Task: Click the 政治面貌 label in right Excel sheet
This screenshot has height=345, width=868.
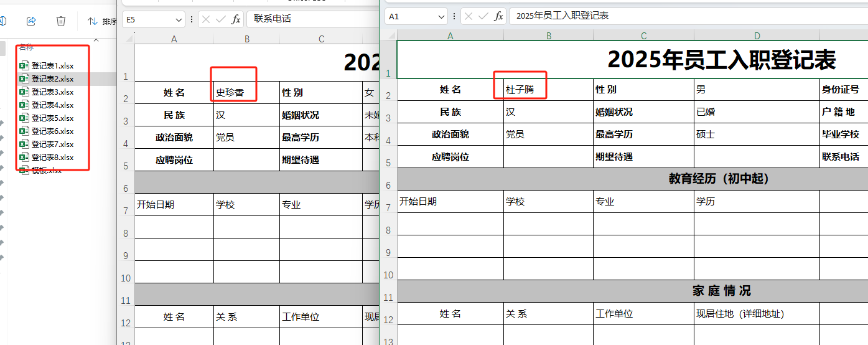Action: (450, 135)
